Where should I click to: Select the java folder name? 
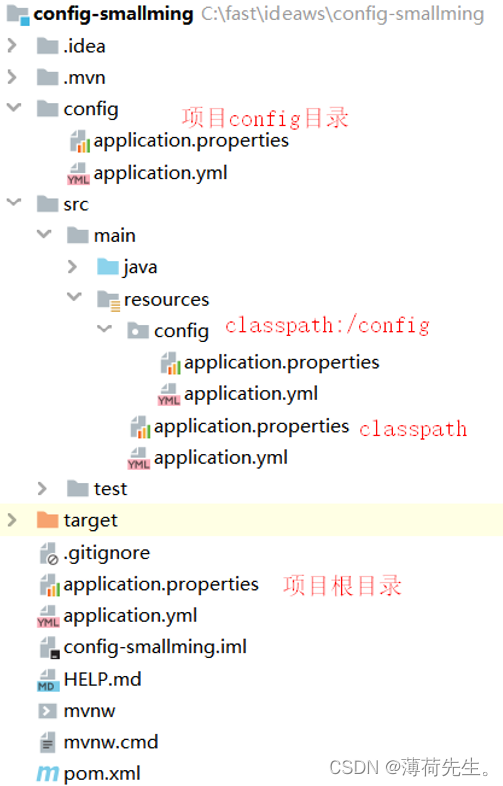pos(140,267)
